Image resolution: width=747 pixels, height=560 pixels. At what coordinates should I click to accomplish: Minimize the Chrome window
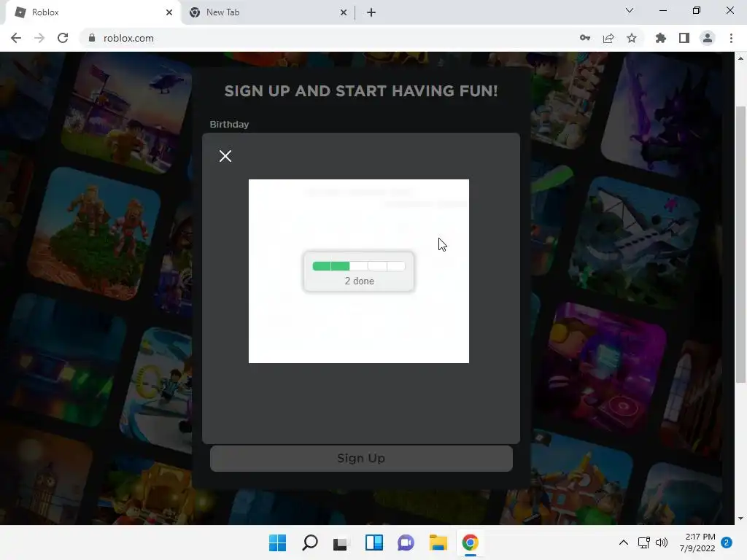(x=662, y=10)
